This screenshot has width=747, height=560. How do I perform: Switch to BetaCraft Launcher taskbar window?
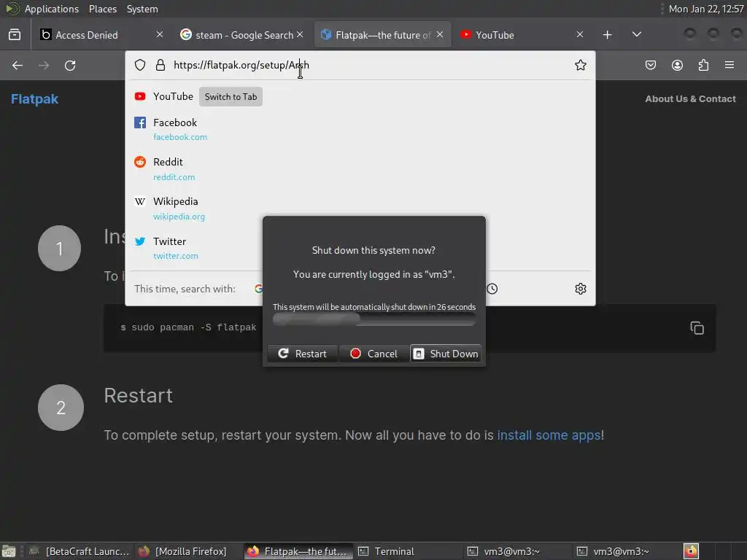click(x=79, y=551)
